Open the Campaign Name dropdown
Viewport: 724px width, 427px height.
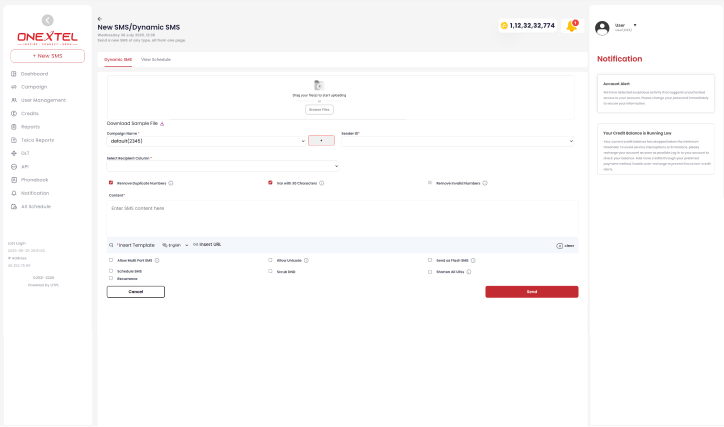[206, 141]
